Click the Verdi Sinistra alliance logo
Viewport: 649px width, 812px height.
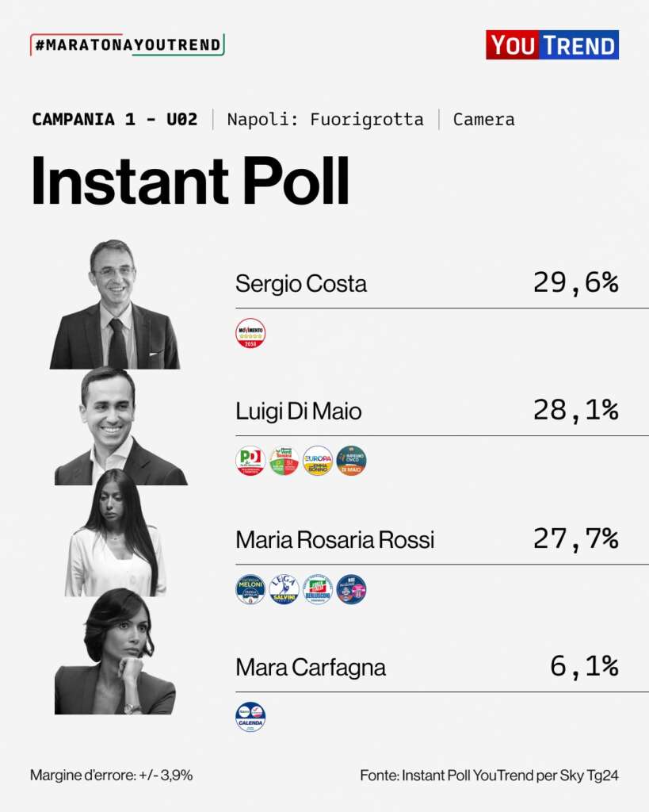coord(284,461)
